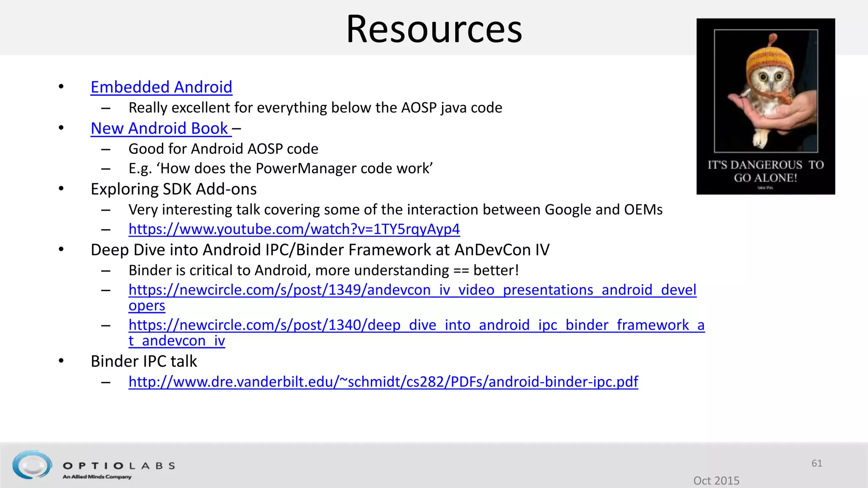Select 'Exploring SDK Add-ons' bullet text
The image size is (868, 488).
click(x=174, y=189)
